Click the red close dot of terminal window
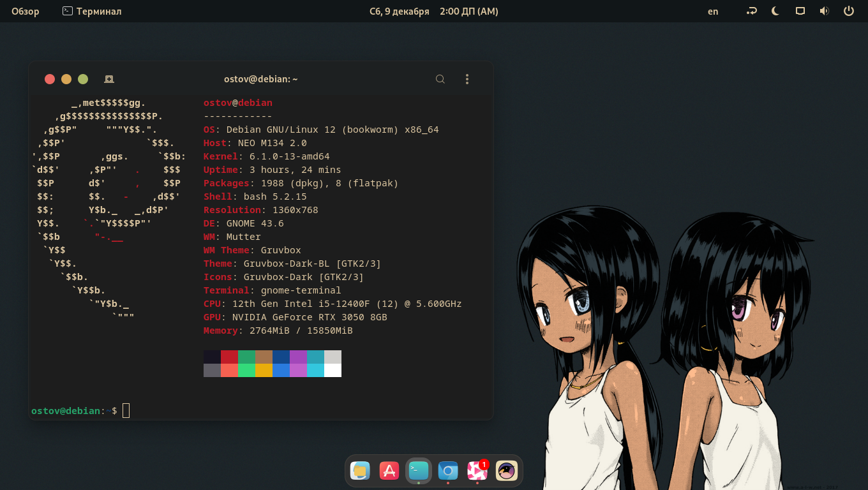Viewport: 868px width, 490px height. pyautogui.click(x=50, y=79)
